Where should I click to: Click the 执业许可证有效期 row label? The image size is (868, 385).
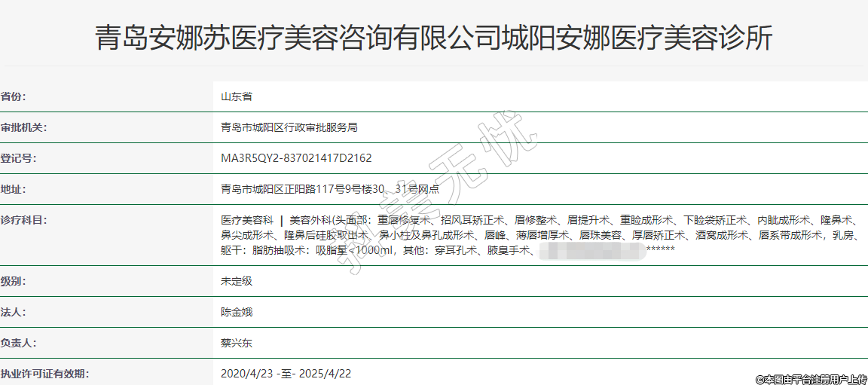(x=44, y=374)
